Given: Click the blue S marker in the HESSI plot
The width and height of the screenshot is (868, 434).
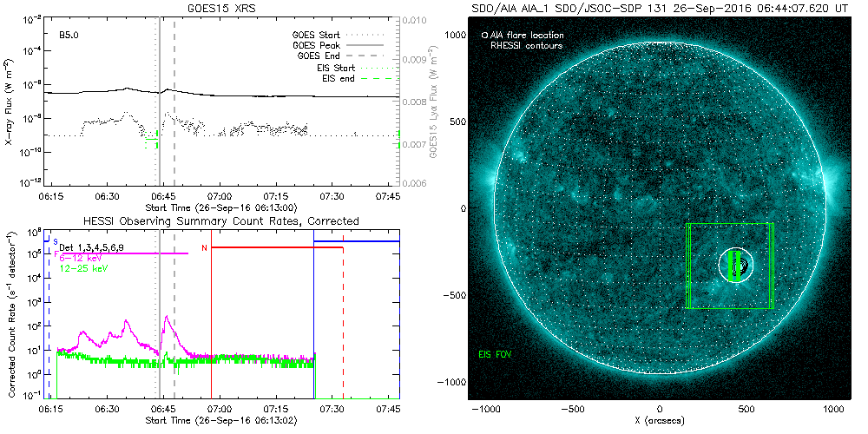Looking at the screenshot, I should [x=55, y=240].
